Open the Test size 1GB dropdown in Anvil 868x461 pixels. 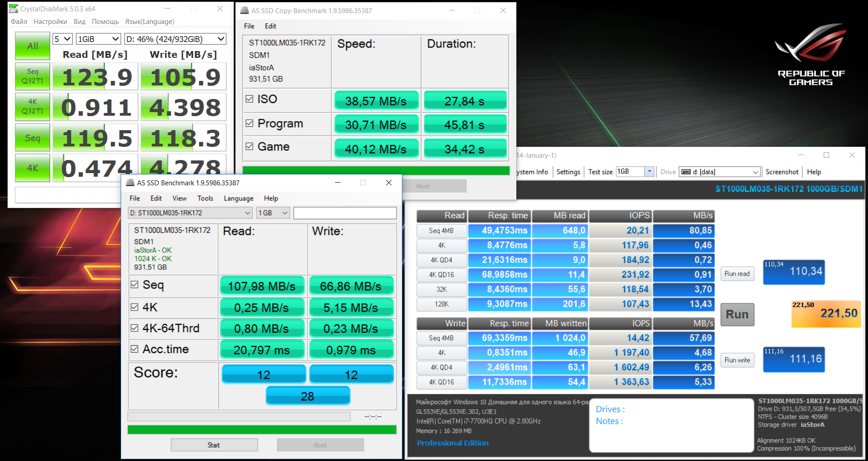coord(635,172)
